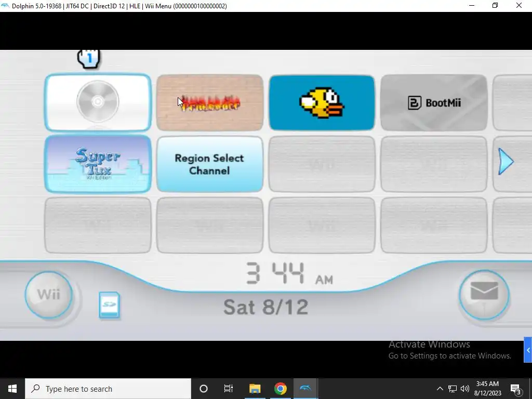Open the flaming-logo channel next to Disc Channel
The width and height of the screenshot is (532, 399).
[210, 102]
